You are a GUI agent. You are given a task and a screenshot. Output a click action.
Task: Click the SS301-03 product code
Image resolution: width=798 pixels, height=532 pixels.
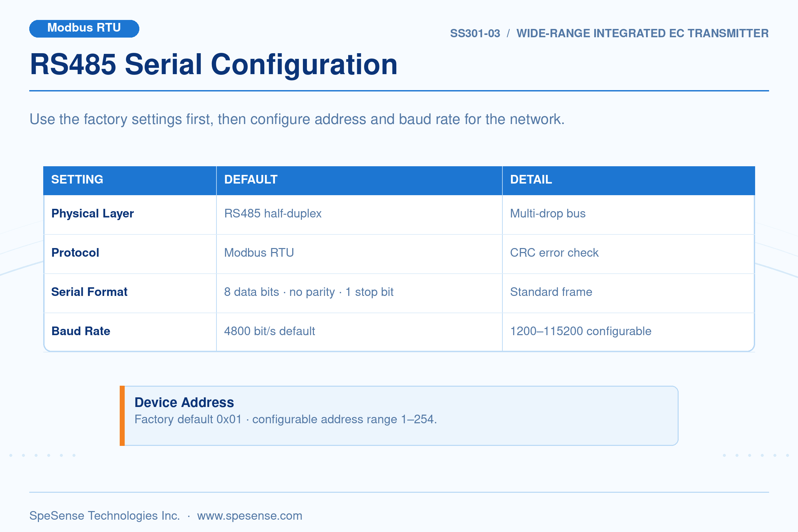(x=475, y=34)
